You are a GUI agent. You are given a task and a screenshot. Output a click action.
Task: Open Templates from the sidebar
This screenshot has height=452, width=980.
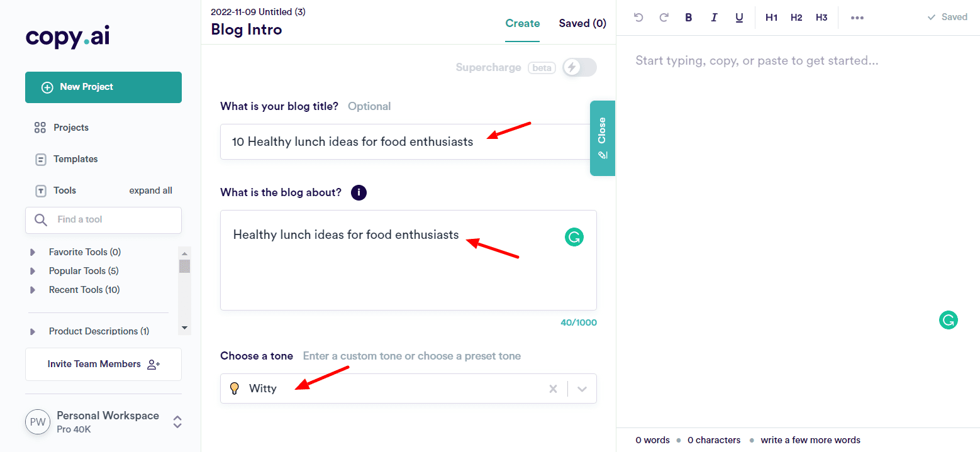[x=75, y=159]
